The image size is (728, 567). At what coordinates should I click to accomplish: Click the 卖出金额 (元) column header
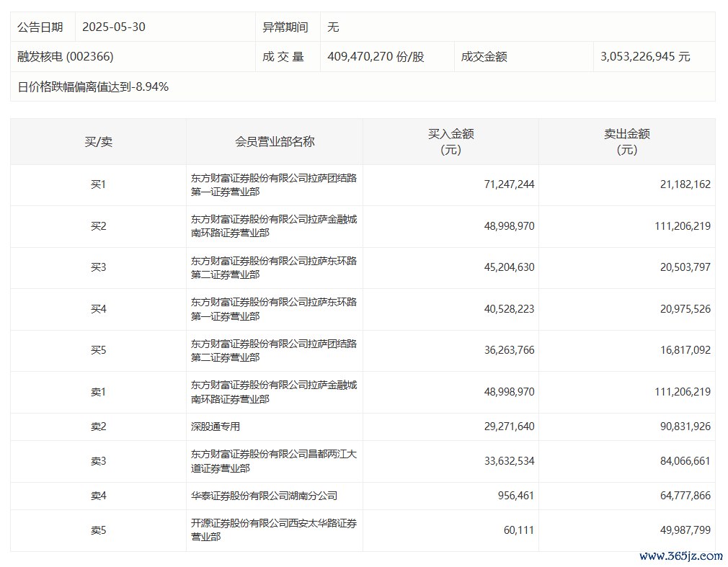[x=627, y=141]
